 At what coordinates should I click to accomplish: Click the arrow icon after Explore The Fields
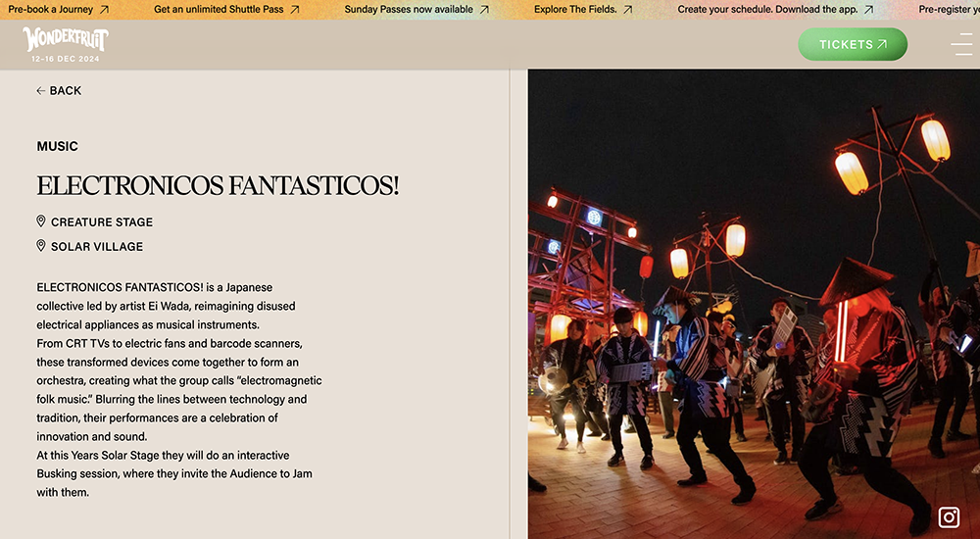628,10
